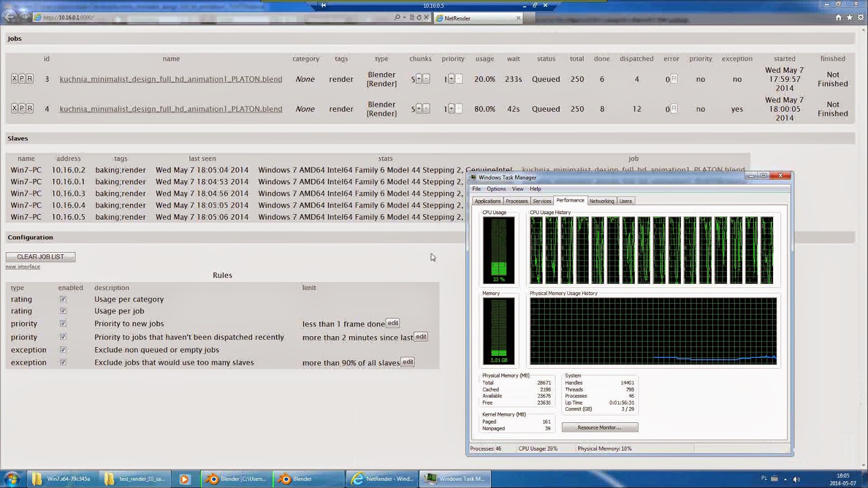The height and width of the screenshot is (488, 868).
Task: Click edit for more than 2 minutes limit
Action: click(421, 337)
